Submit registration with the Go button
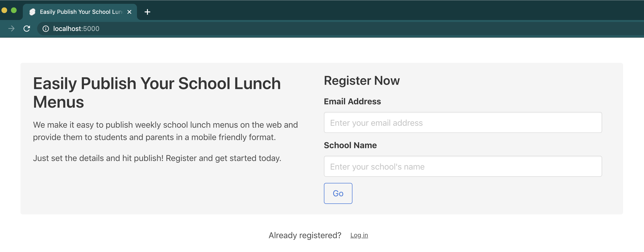Screen dimensions: 644x252 click(x=338, y=193)
